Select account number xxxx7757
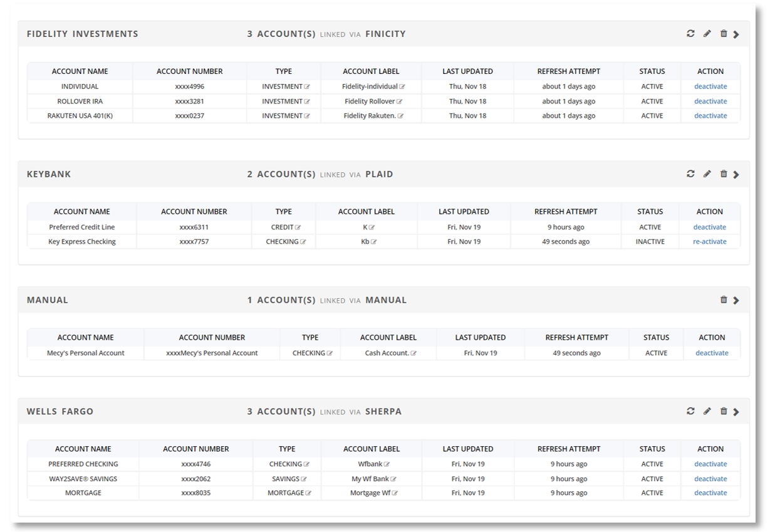The height and width of the screenshot is (532, 775). point(194,241)
